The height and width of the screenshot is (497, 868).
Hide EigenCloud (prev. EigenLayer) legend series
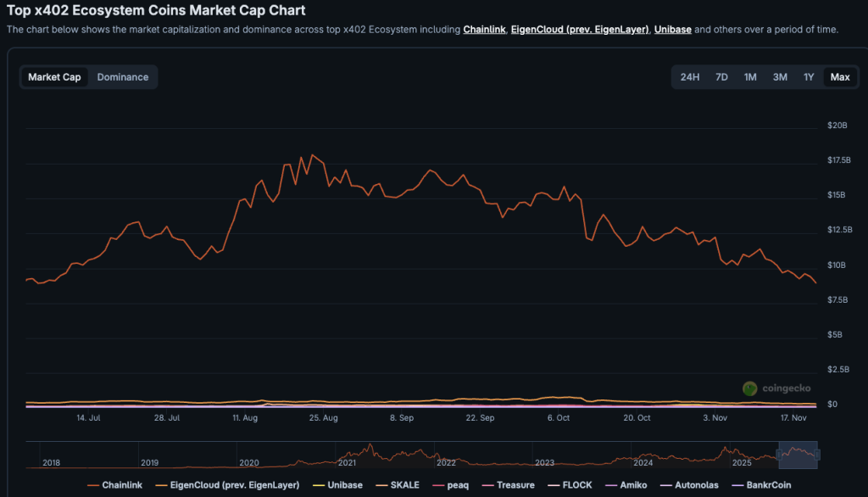[x=235, y=485]
